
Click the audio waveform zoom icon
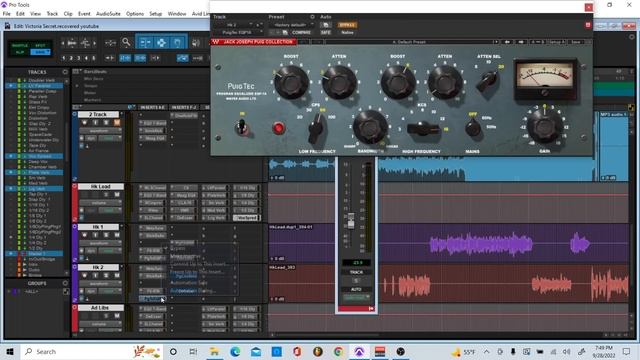(72, 43)
